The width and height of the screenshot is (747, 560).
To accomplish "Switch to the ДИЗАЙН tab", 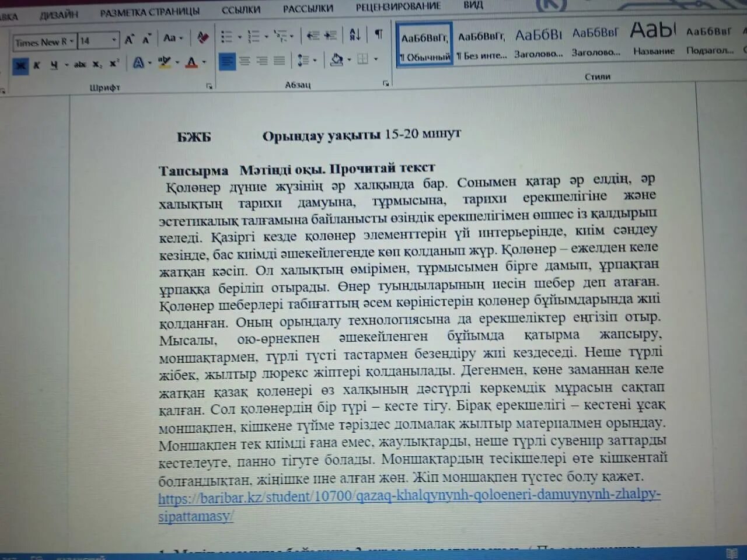I will (x=59, y=14).
